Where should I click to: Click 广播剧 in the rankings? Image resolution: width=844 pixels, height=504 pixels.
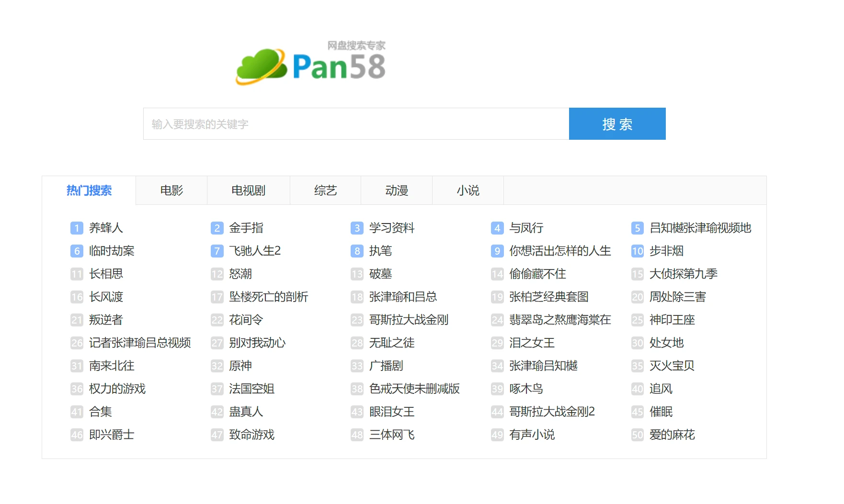(x=386, y=366)
